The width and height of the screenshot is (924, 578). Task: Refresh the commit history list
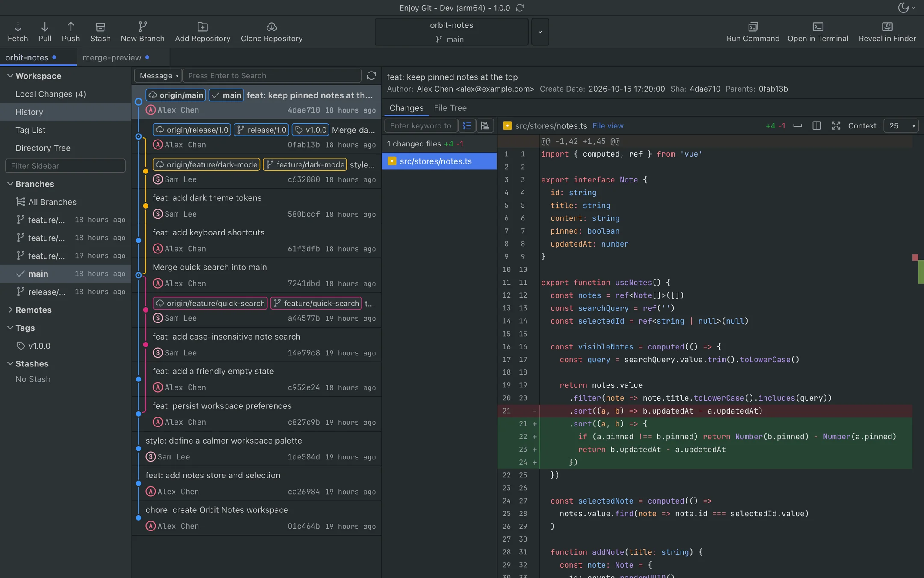[371, 75]
